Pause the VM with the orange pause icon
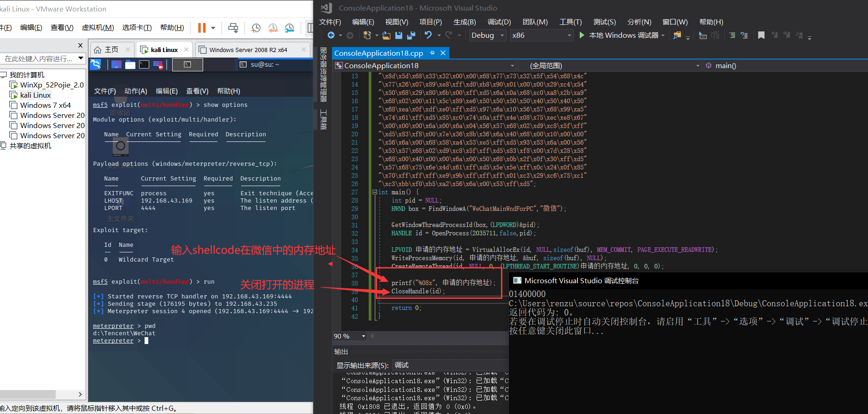This screenshot has width=868, height=414. [202, 28]
